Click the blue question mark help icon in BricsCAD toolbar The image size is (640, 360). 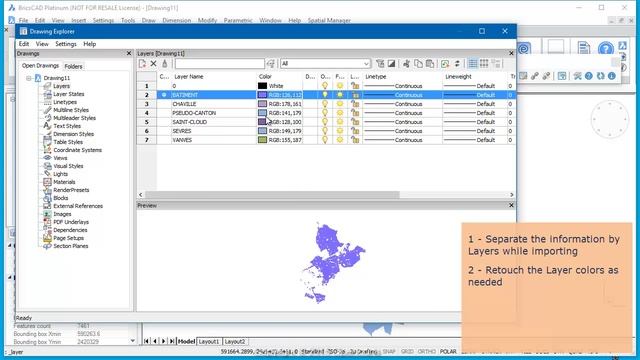click(x=606, y=49)
